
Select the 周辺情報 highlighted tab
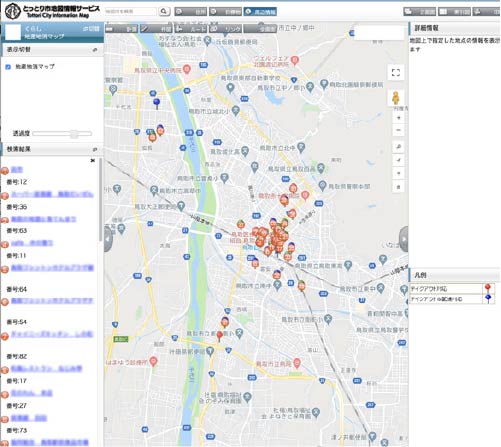coord(260,12)
